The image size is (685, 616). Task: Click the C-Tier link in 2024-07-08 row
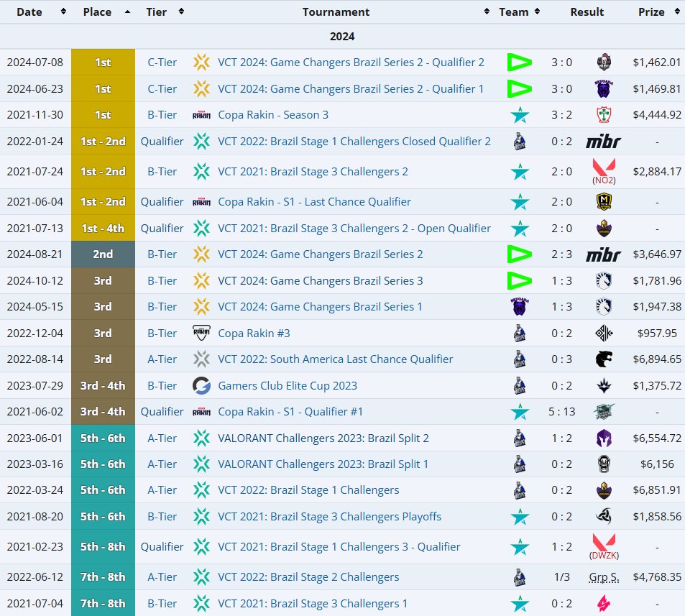162,63
